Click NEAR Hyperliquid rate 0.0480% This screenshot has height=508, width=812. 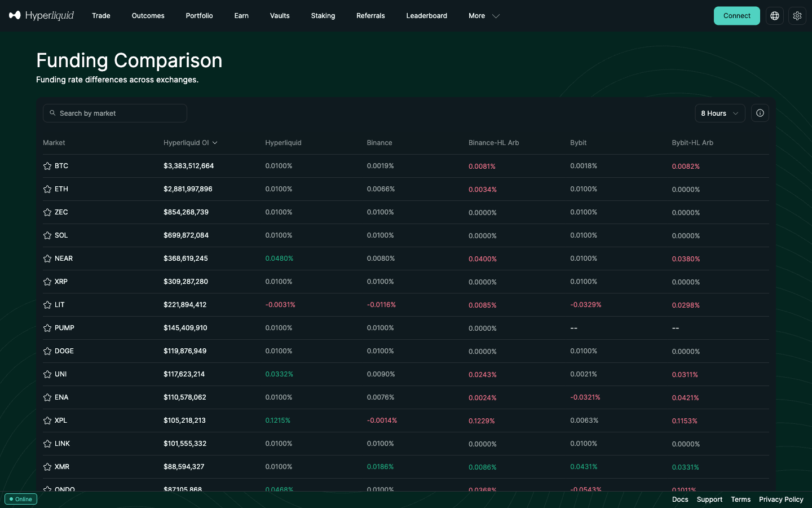(279, 259)
